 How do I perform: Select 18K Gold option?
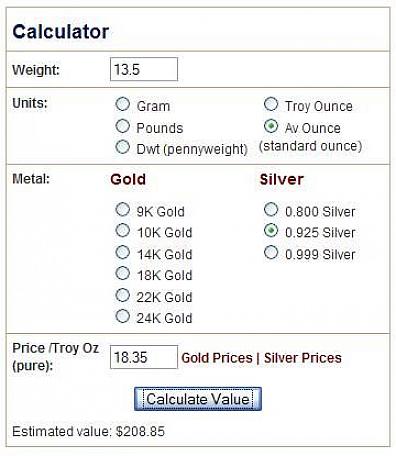pyautogui.click(x=122, y=273)
